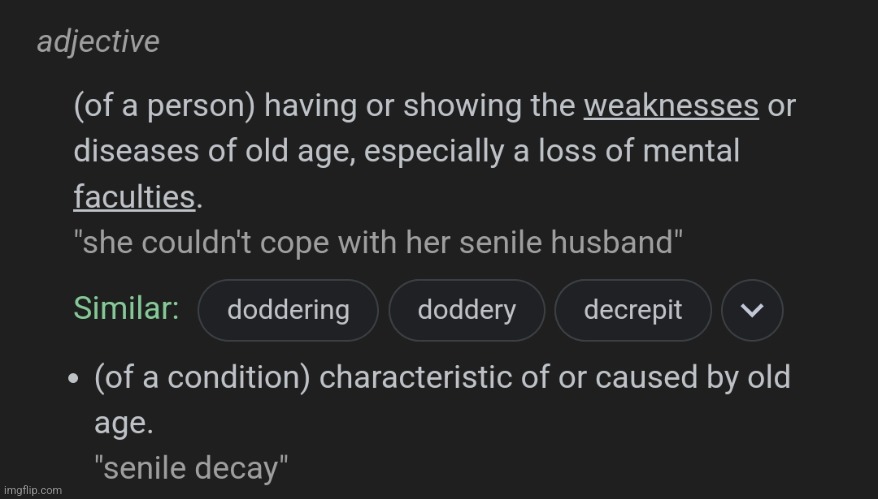Expand more similar words chevron
The width and height of the screenshot is (878, 499).
pos(752,310)
